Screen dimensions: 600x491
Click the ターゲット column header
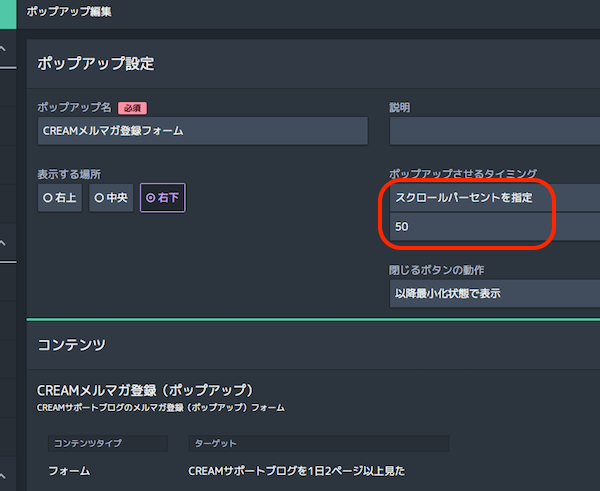pyautogui.click(x=319, y=443)
